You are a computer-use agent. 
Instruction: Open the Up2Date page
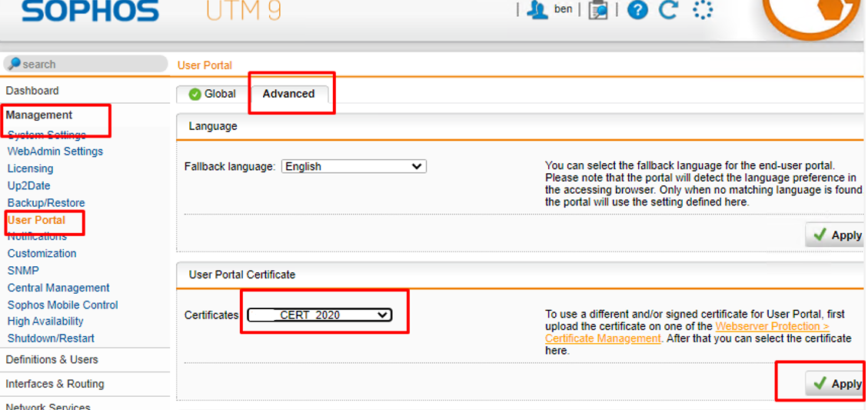[28, 185]
